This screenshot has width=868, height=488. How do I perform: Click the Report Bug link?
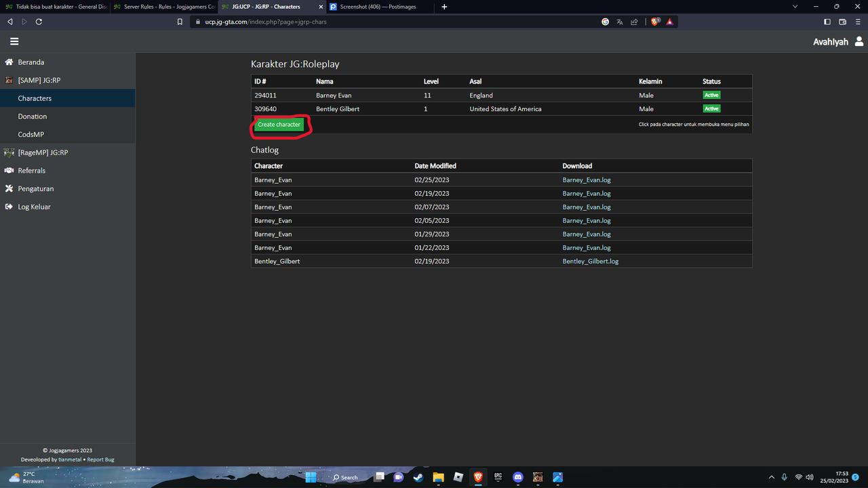[100, 460]
